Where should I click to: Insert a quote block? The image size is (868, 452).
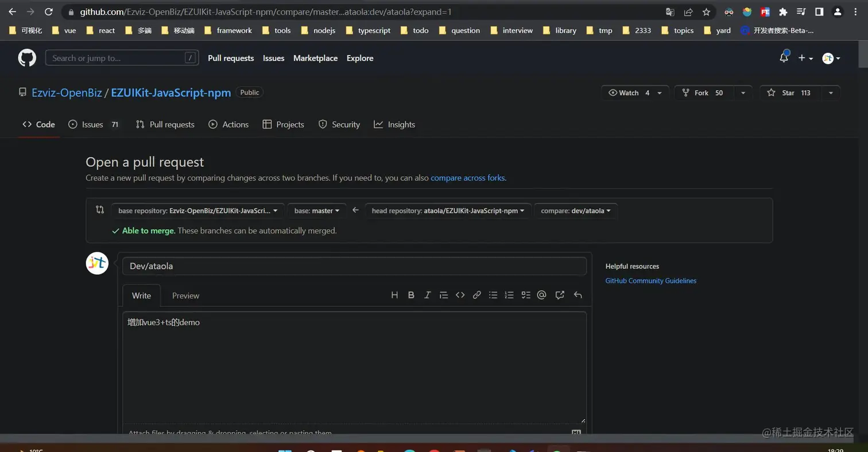(x=443, y=295)
